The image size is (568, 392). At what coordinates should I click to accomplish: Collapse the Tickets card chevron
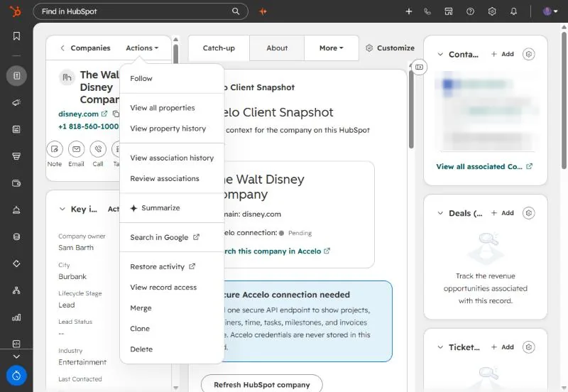(x=440, y=347)
